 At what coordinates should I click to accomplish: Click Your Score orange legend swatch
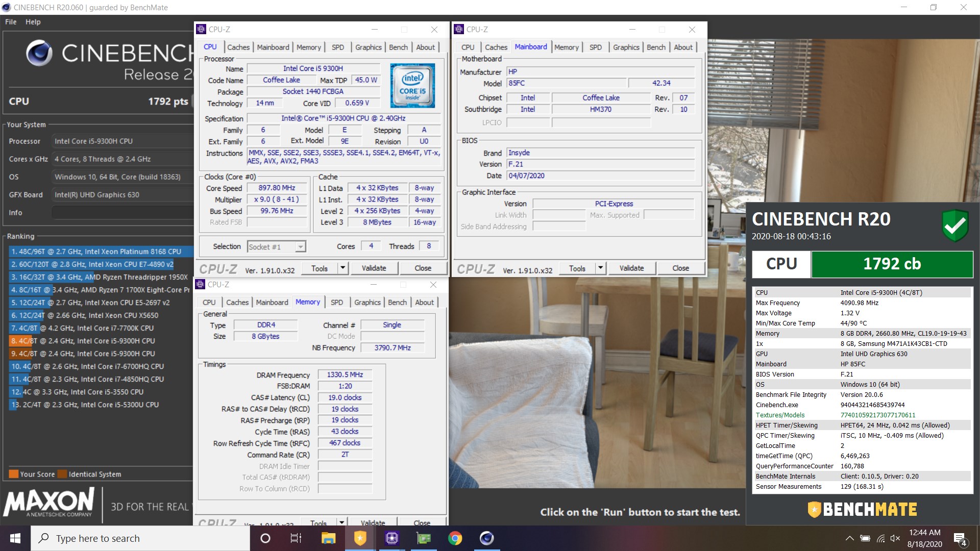pyautogui.click(x=14, y=474)
